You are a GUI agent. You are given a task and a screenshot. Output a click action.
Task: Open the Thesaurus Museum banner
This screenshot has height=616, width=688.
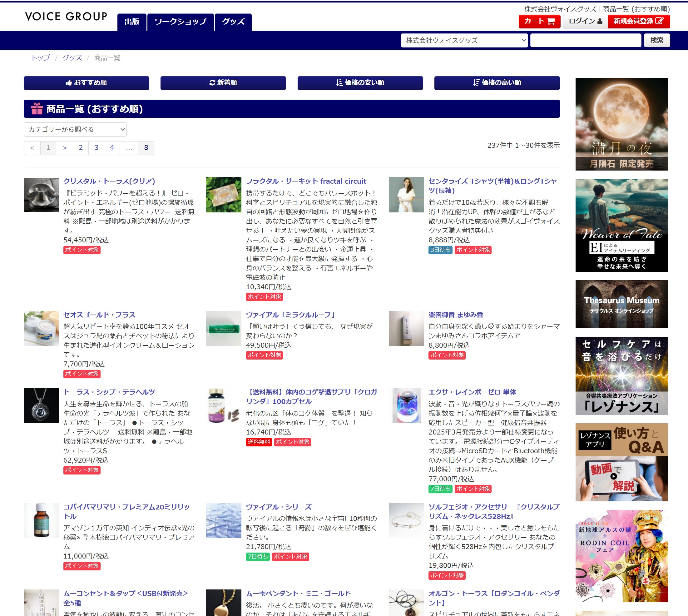(x=621, y=304)
